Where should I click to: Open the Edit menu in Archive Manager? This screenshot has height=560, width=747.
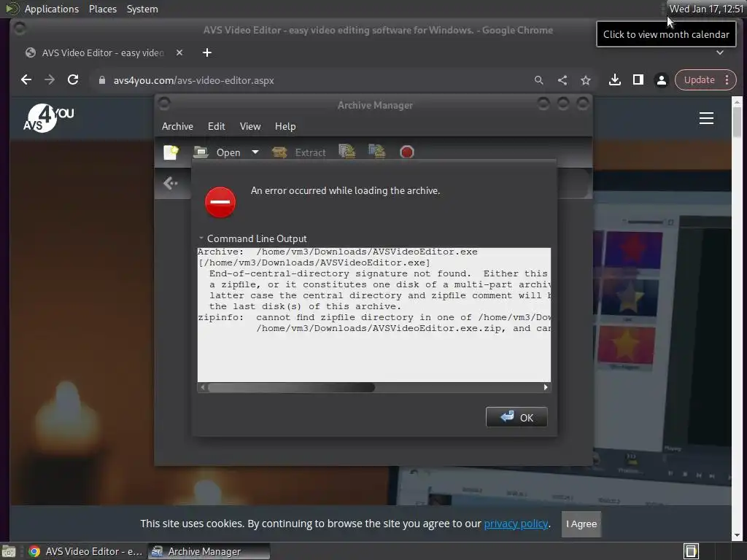pos(216,127)
